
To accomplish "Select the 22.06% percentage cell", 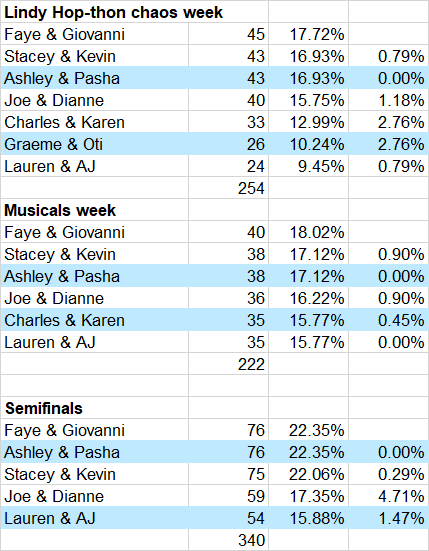I will [x=308, y=474].
